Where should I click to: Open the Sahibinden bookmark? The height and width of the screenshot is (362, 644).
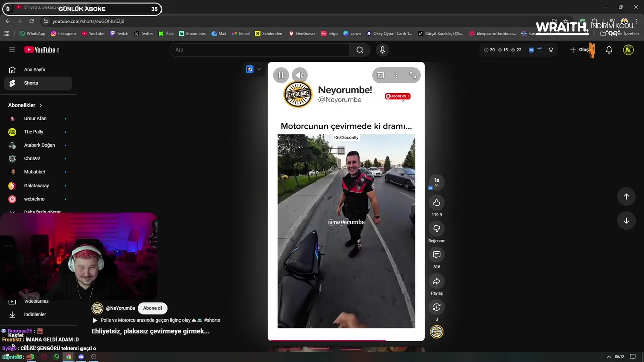269,34
